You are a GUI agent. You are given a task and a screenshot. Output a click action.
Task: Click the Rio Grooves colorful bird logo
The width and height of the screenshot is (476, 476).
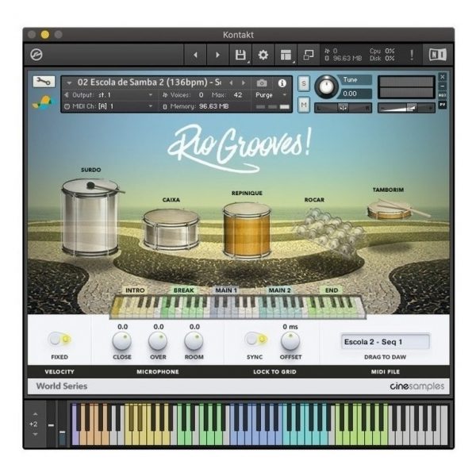[x=44, y=102]
